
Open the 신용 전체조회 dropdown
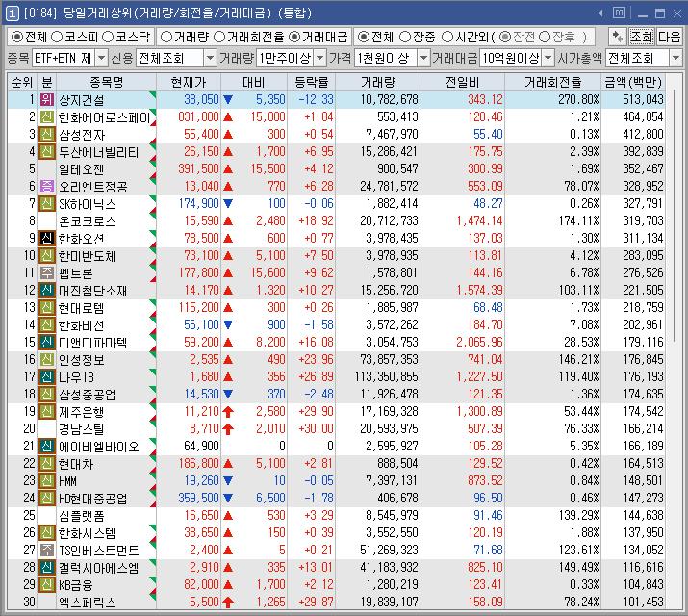click(211, 58)
